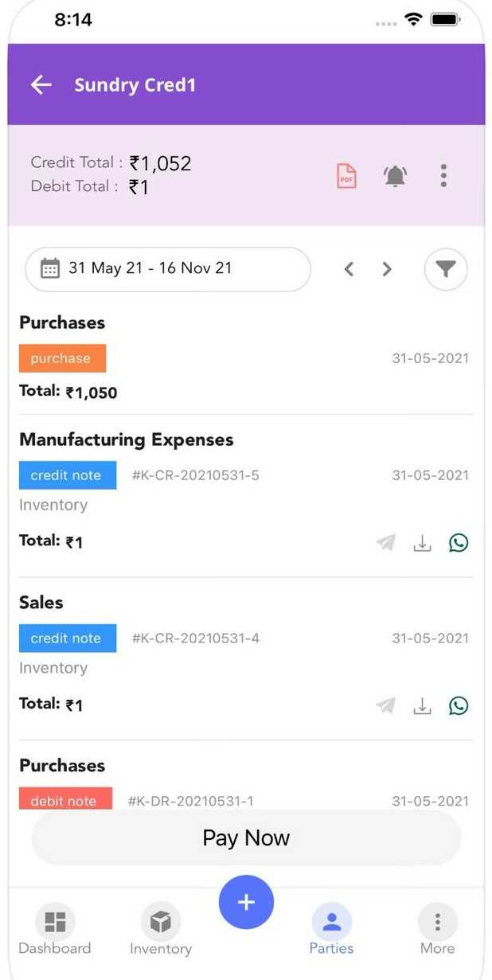Open the date range picker
Viewport: 492px width, 980px height.
coord(167,269)
